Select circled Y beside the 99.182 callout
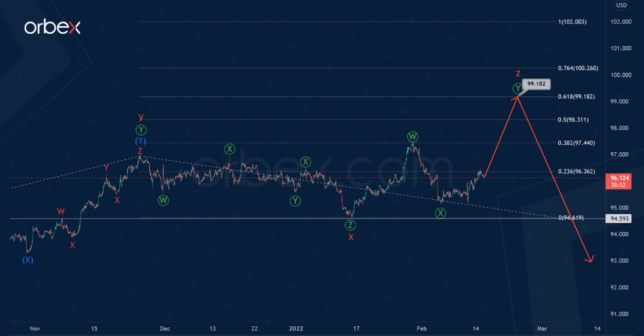The image size is (644, 336). coord(517,88)
